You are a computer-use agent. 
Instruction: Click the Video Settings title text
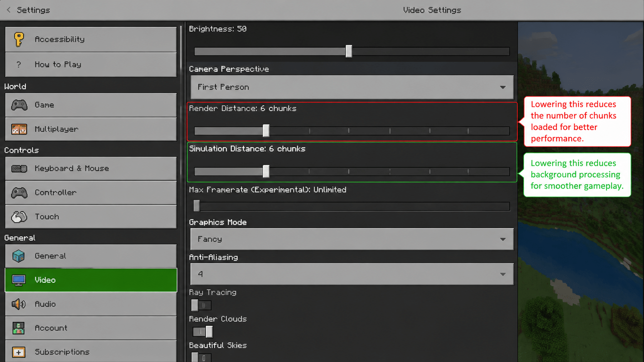coord(432,10)
